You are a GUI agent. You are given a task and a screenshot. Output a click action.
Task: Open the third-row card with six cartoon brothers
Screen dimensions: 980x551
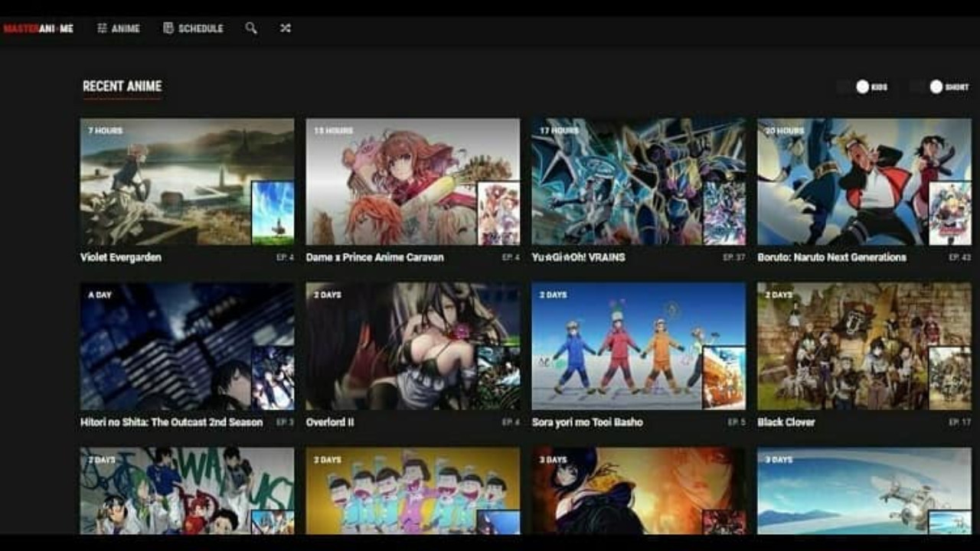(413, 491)
